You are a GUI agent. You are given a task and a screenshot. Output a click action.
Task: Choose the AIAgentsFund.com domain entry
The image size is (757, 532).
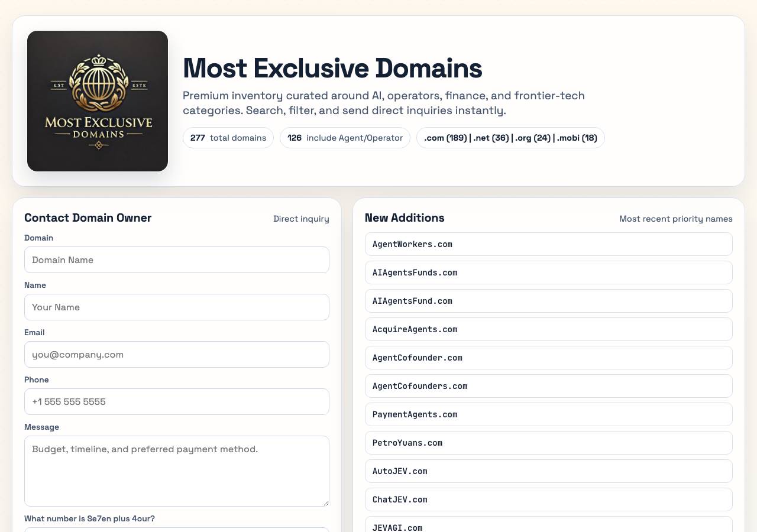point(549,301)
